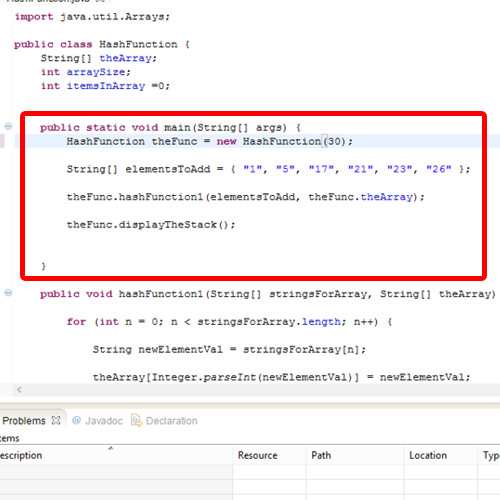
Task: Click the horizontal scrollbar left arrow
Action: (19, 390)
